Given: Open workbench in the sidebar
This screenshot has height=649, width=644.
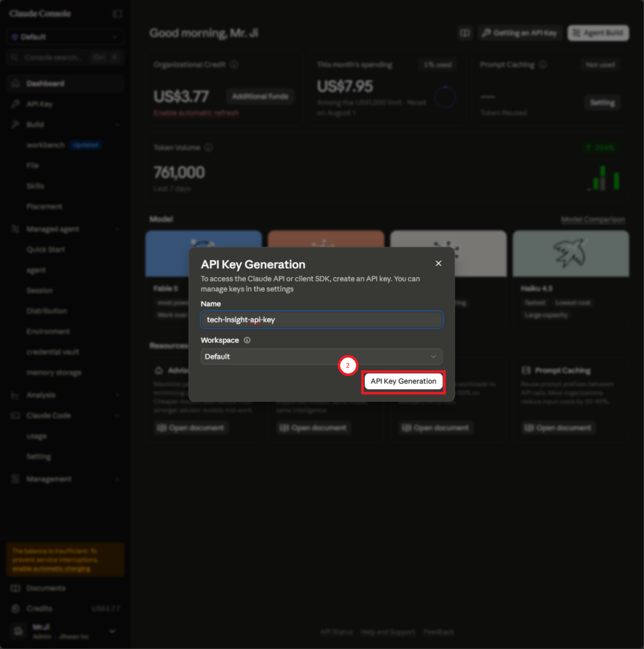Looking at the screenshot, I should tap(46, 145).
